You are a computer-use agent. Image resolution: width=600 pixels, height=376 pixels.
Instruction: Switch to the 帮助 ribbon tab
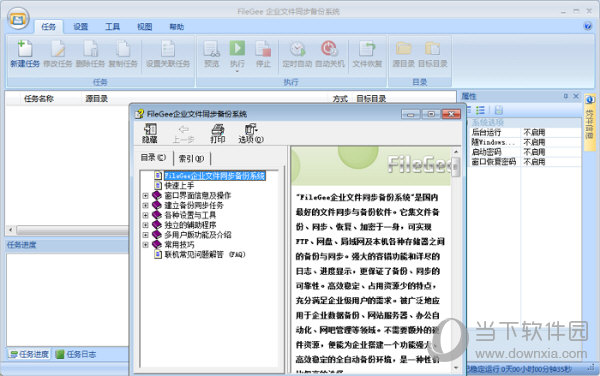[177, 27]
